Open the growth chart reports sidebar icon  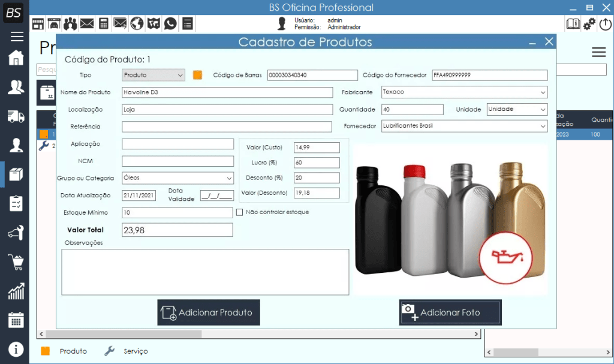[16, 291]
